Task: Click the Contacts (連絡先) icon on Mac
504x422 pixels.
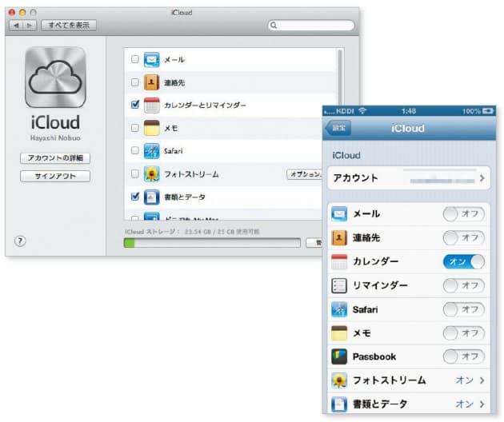Action: coord(152,82)
